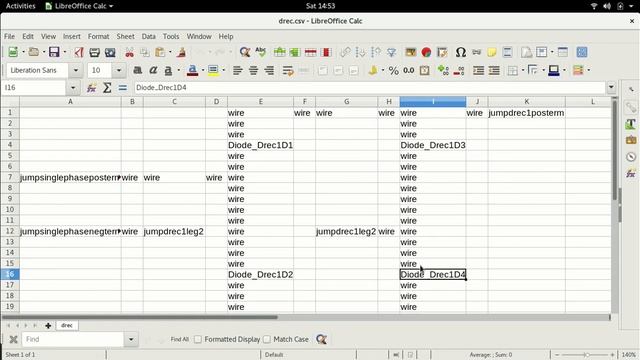Open the Format menu
The height and width of the screenshot is (360, 640).
(x=98, y=36)
